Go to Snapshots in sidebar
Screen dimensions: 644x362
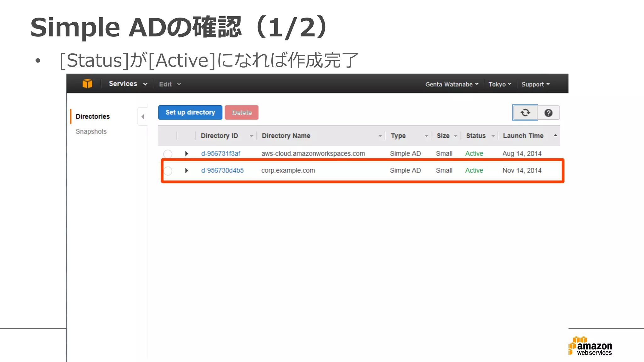pos(91,132)
